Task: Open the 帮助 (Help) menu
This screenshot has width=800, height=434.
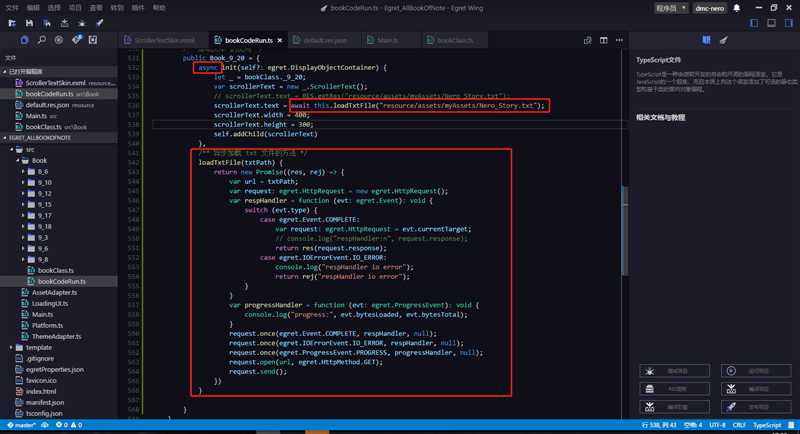Action: pyautogui.click(x=159, y=8)
